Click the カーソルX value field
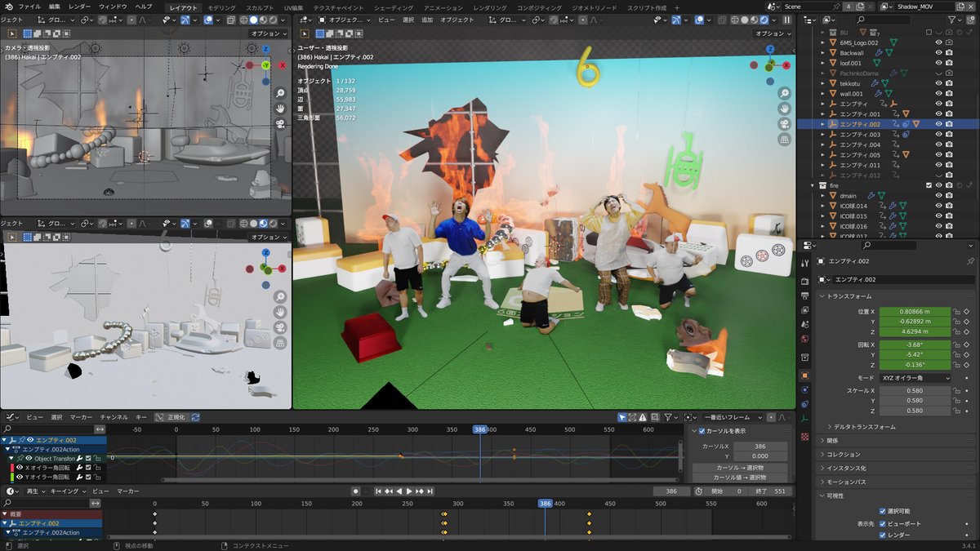Viewport: 980px width, 551px height. click(760, 447)
